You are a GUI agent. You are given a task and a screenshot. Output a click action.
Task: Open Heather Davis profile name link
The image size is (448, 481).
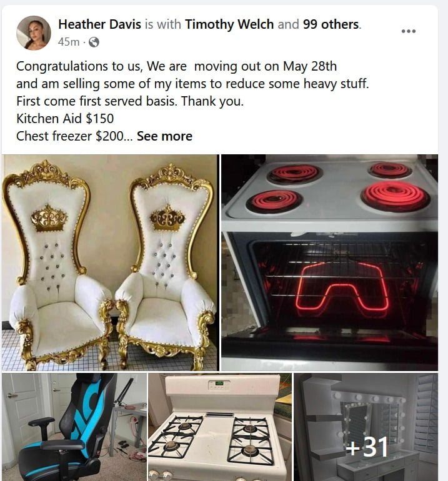pyautogui.click(x=100, y=24)
